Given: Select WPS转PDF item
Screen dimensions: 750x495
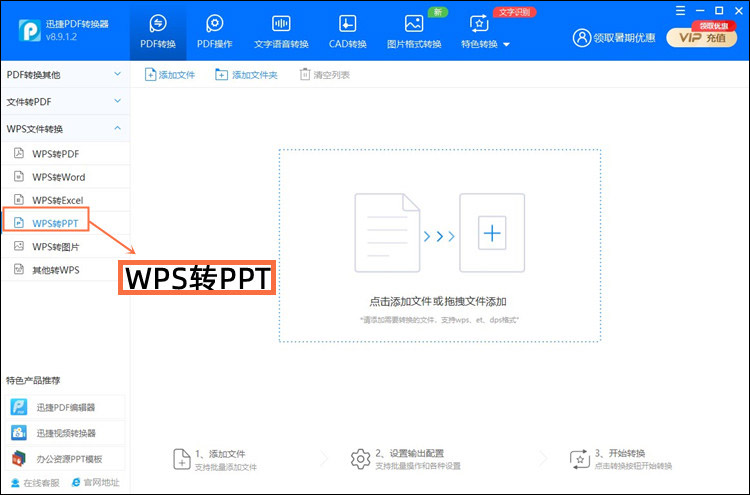Looking at the screenshot, I should 65,154.
